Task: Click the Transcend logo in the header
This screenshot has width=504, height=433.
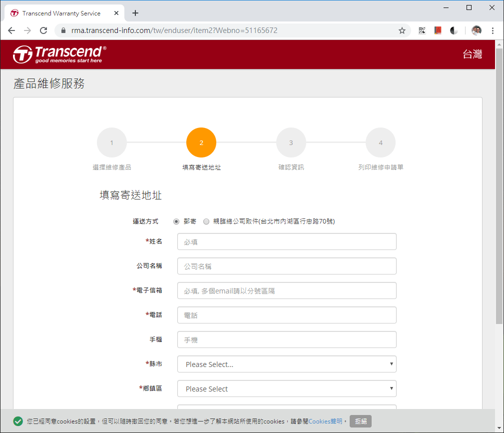Action: (x=58, y=53)
